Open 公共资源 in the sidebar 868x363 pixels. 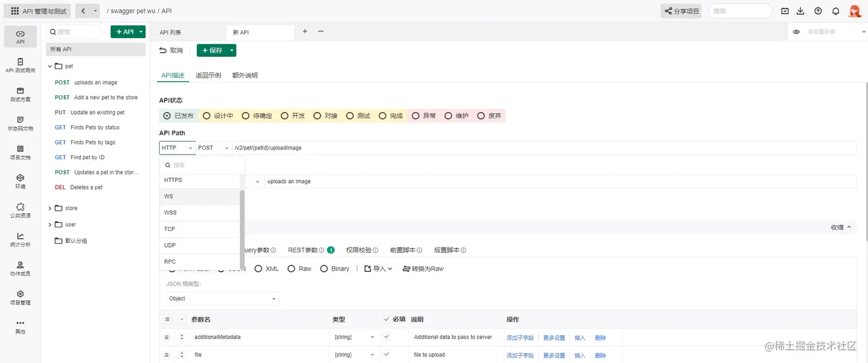click(x=20, y=210)
